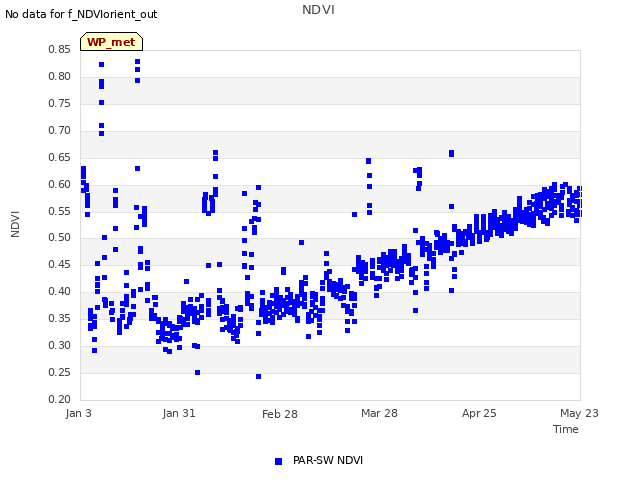The height and width of the screenshot is (480, 640).
Task: Click the 0.60 y-axis tick label
Action: pos(60,184)
